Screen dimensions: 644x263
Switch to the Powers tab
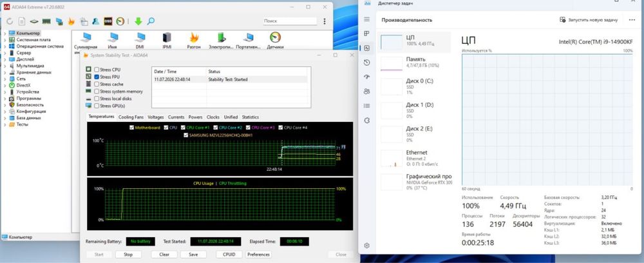point(196,117)
